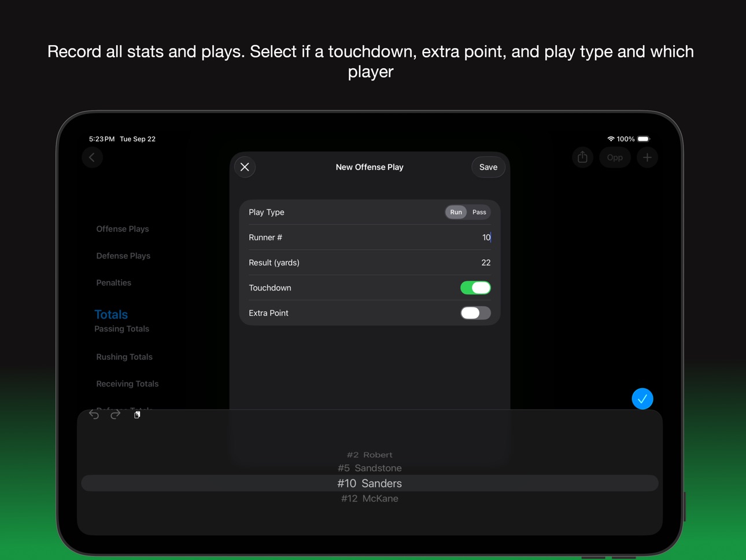Open Defense Plays in sidebar

pyautogui.click(x=123, y=256)
